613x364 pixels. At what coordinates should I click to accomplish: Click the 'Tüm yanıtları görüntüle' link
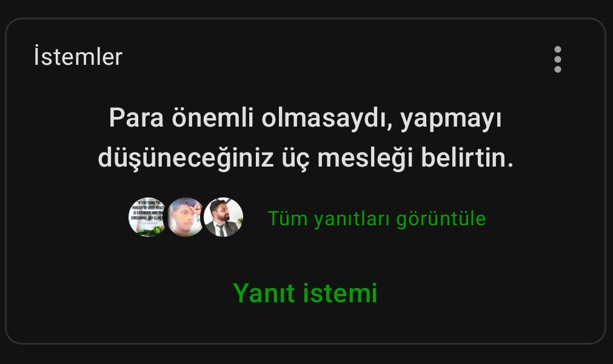(x=377, y=218)
